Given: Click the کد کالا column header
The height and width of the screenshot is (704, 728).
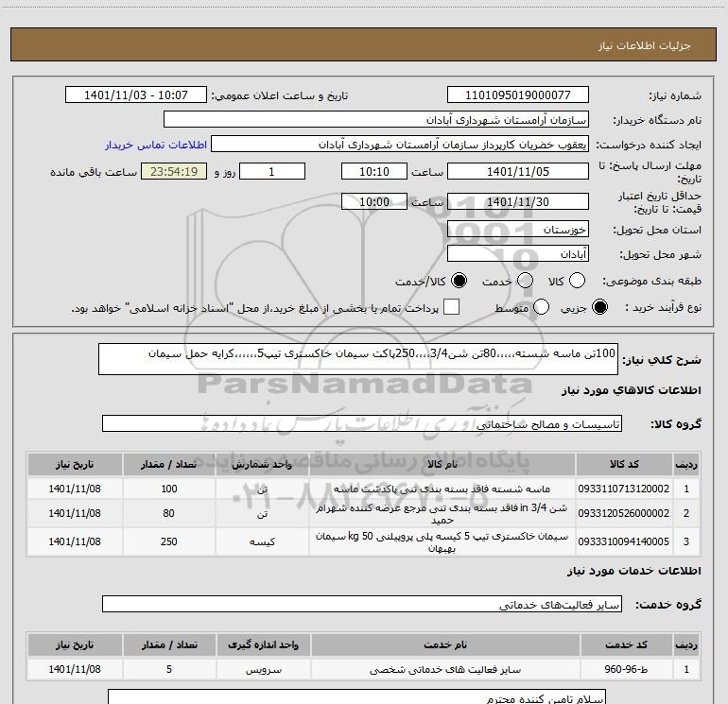Looking at the screenshot, I should 624,464.
